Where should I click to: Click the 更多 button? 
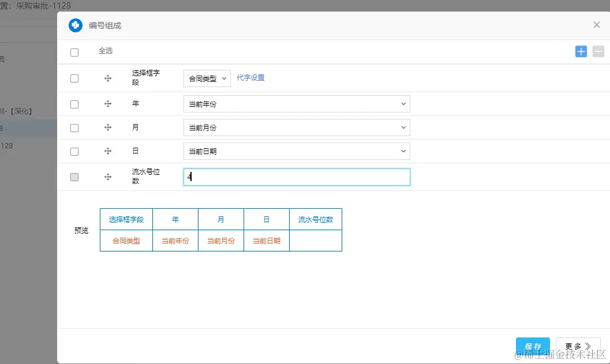click(x=578, y=346)
